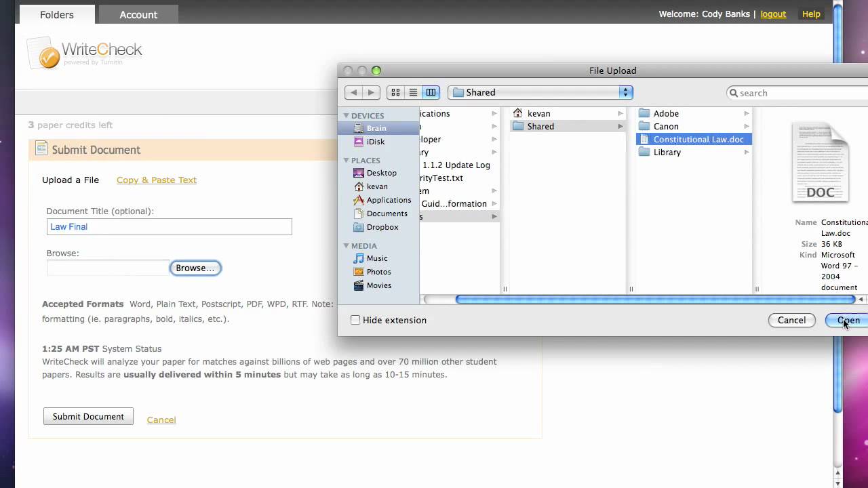This screenshot has width=868, height=488.
Task: Click the Document Title input field
Action: point(169,226)
